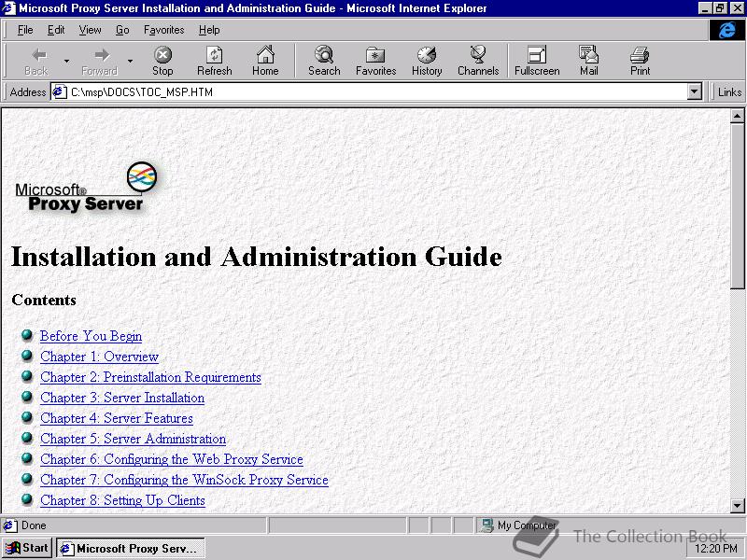Click the Links toolbar label
Image resolution: width=747 pixels, height=560 pixels.
pyautogui.click(x=729, y=91)
